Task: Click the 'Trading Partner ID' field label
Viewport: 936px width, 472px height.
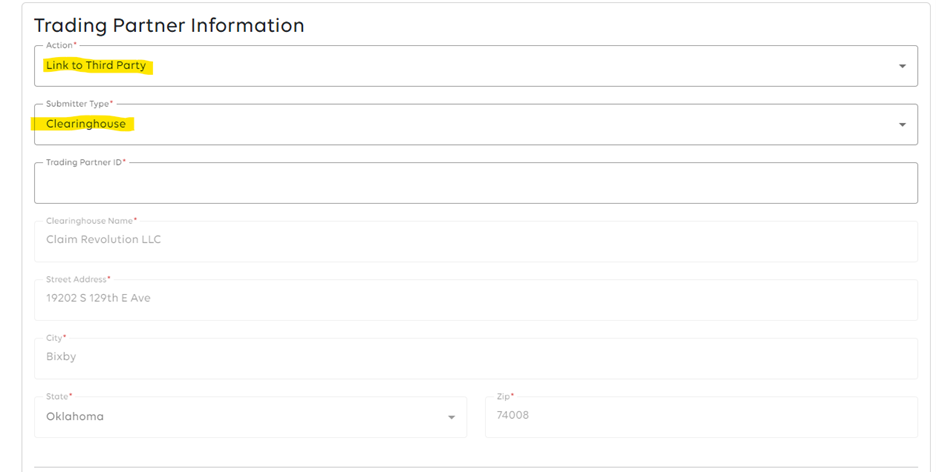Action: click(x=84, y=162)
